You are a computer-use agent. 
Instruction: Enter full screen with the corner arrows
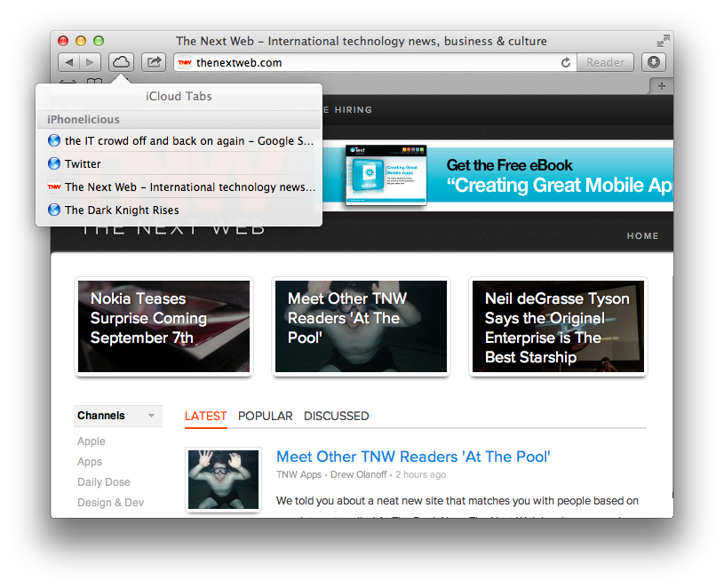(x=663, y=41)
